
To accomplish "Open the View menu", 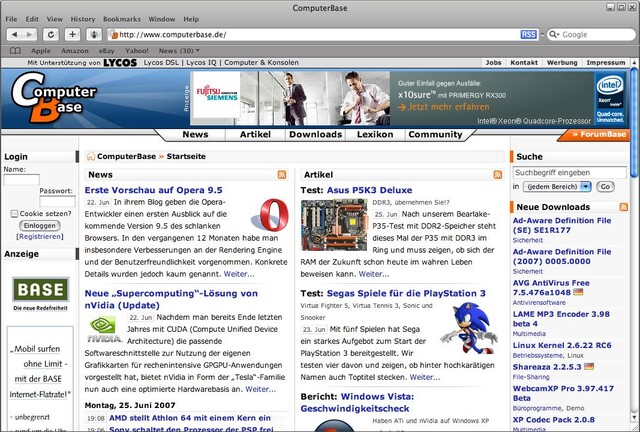I will click(x=55, y=19).
